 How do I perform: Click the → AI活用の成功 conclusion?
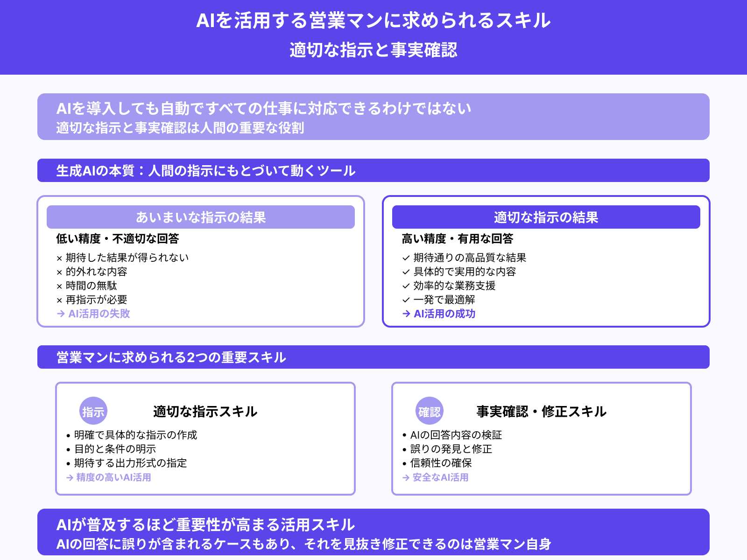tap(439, 314)
